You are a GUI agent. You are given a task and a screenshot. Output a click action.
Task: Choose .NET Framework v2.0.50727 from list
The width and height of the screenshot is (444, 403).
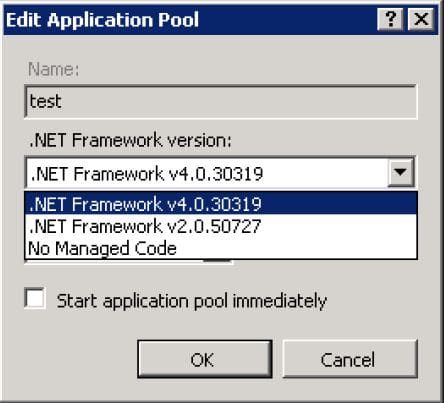(221, 226)
